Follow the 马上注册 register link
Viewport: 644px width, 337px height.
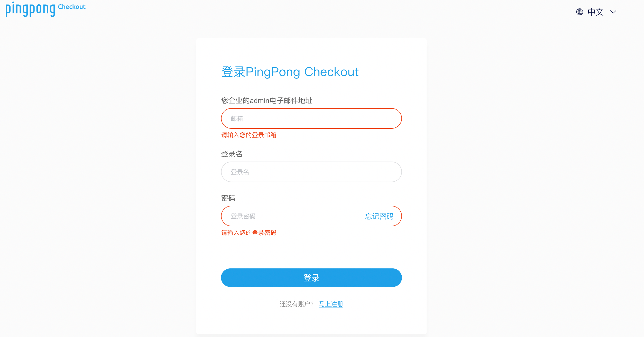pos(331,304)
